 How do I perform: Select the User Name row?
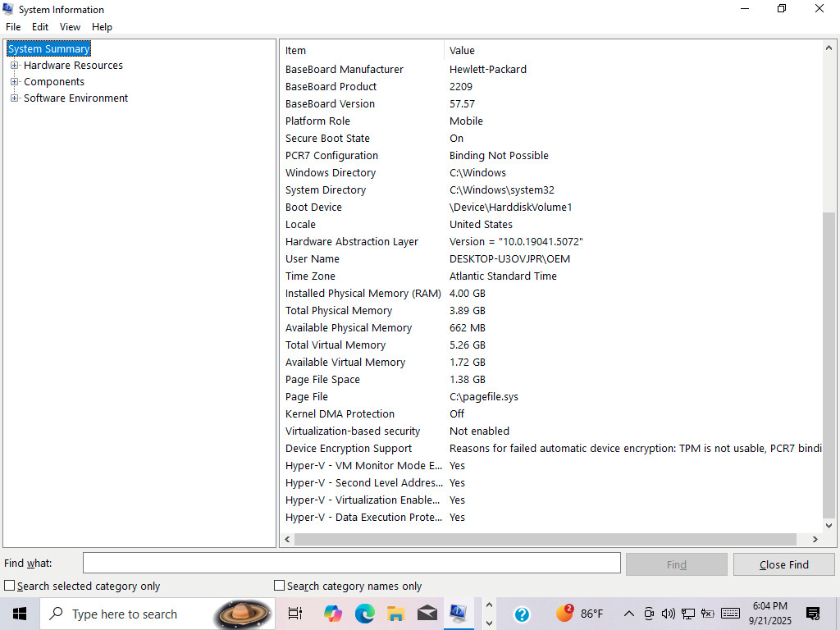551,258
